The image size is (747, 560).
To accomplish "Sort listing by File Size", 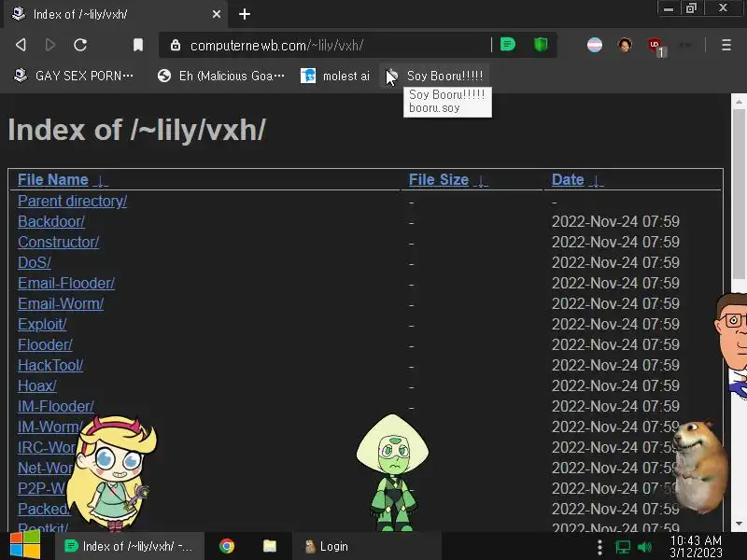I will 439,179.
